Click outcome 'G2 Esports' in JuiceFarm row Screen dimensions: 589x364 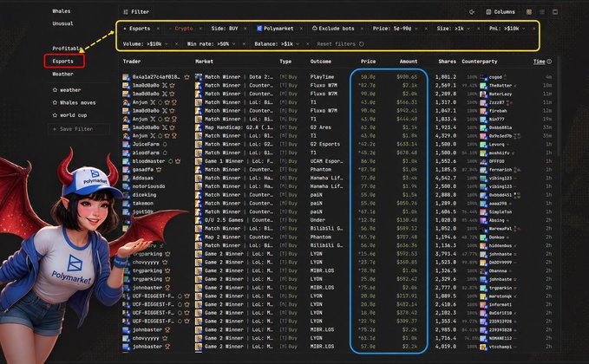pyautogui.click(x=325, y=145)
